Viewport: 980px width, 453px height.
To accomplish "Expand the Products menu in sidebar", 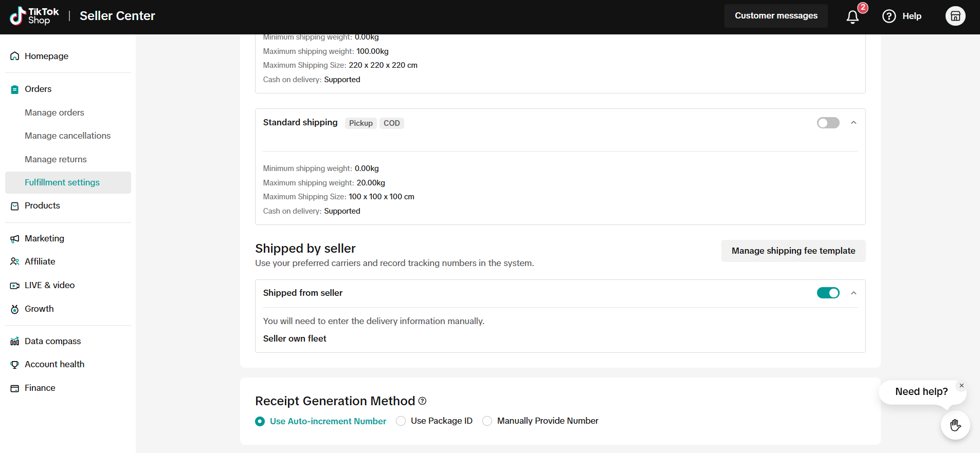I will 42,206.
